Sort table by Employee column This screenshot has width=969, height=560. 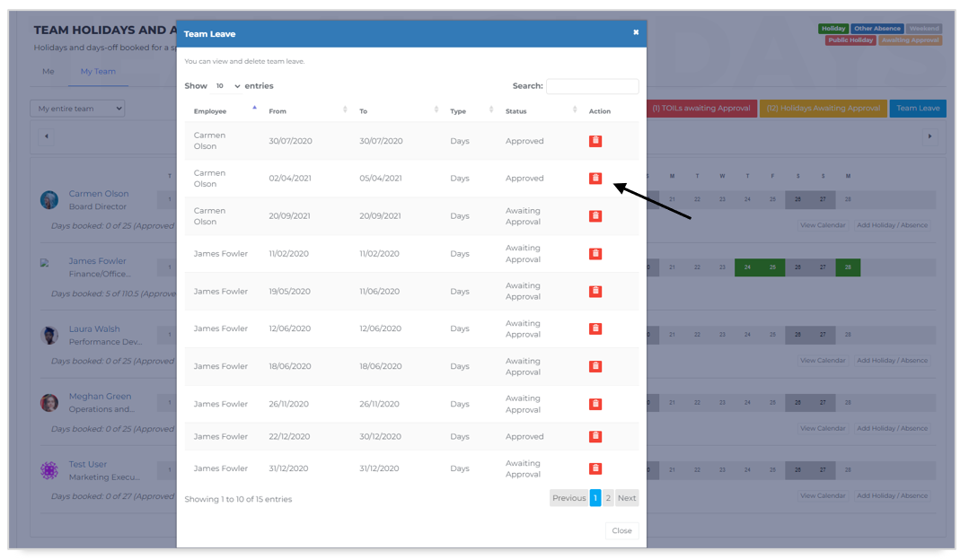tap(225, 111)
